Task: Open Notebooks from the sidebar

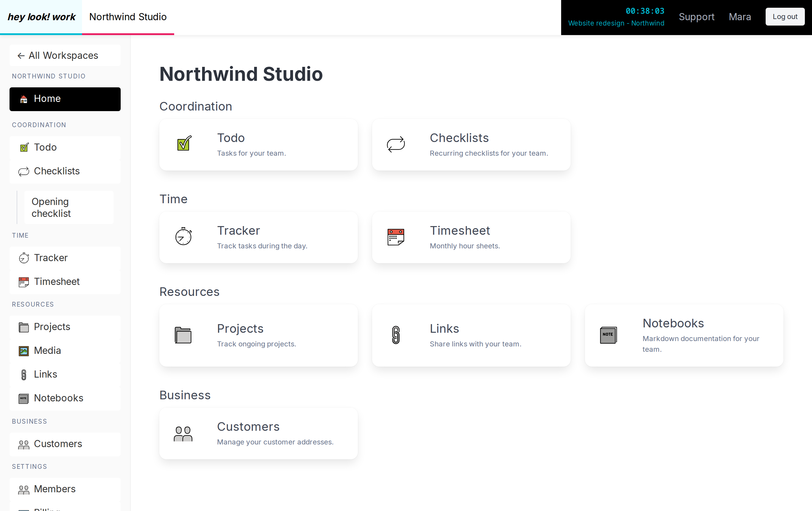Action: click(x=65, y=398)
